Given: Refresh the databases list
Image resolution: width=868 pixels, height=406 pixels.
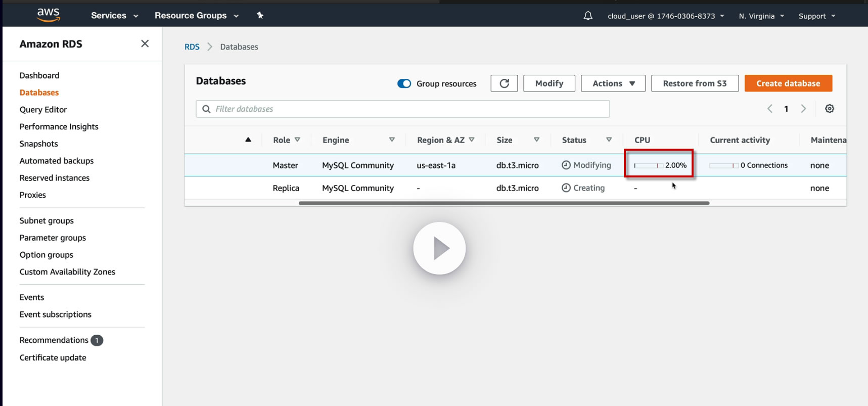Looking at the screenshot, I should pos(504,83).
